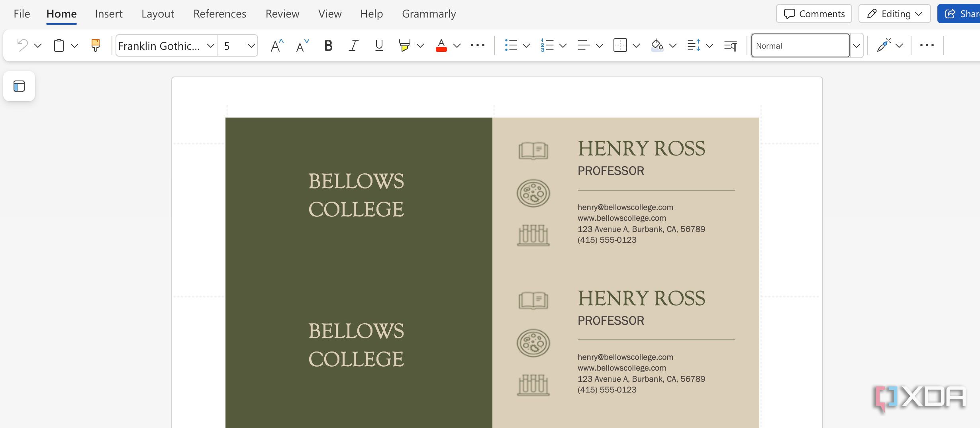Switch to the Insert tab
This screenshot has width=980, height=428.
pyautogui.click(x=109, y=13)
